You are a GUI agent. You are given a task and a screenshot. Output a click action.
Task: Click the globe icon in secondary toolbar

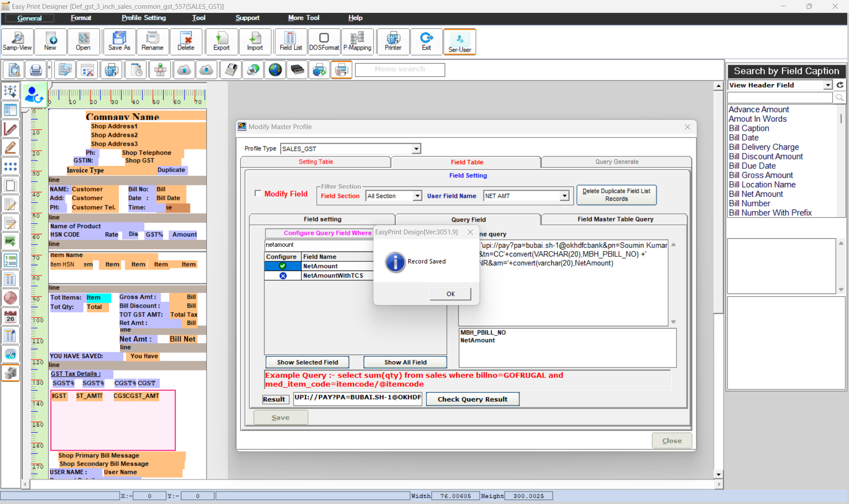pyautogui.click(x=275, y=70)
